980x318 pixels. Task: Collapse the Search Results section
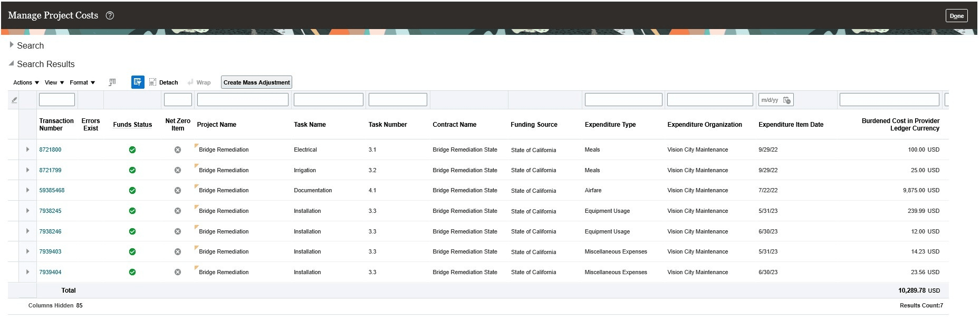click(x=12, y=63)
